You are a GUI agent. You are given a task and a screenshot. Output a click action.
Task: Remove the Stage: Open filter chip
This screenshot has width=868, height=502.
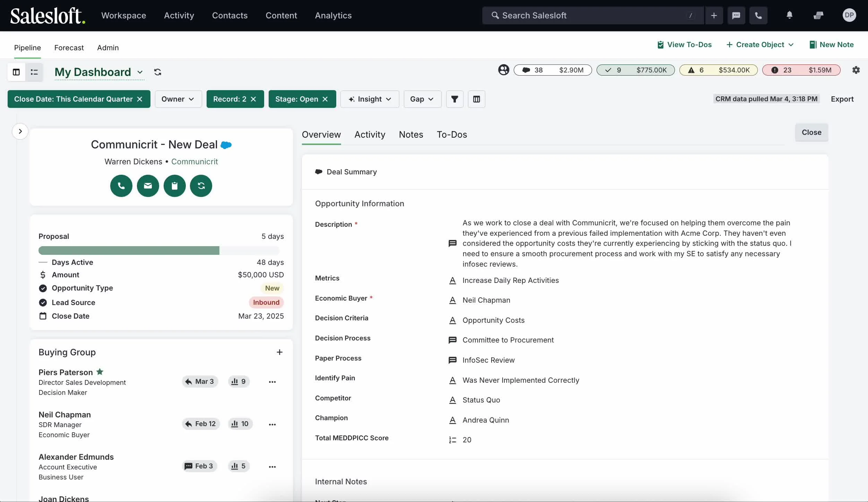click(325, 99)
